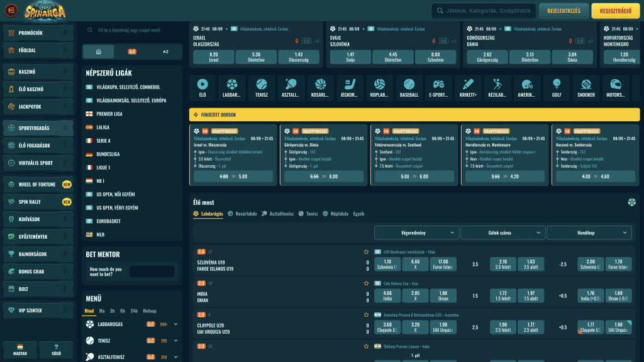Open the Végeredmény market dropdown
This screenshot has width=644, height=362.
click(x=416, y=233)
